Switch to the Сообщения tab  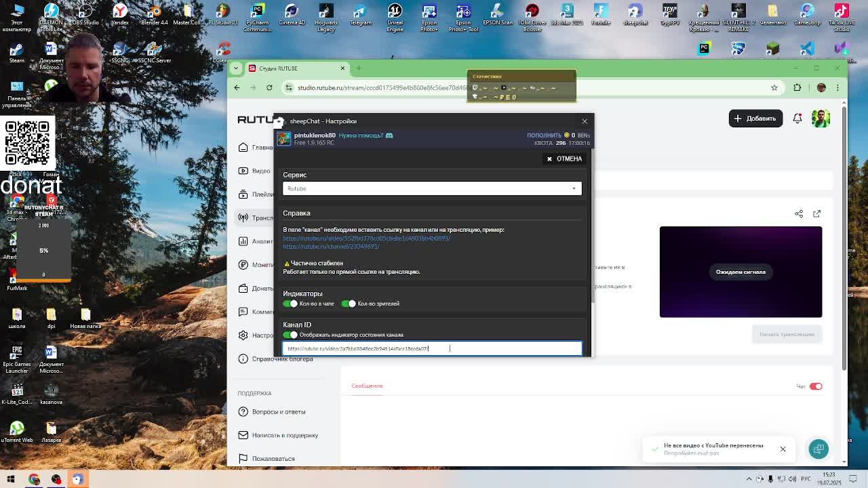click(367, 386)
